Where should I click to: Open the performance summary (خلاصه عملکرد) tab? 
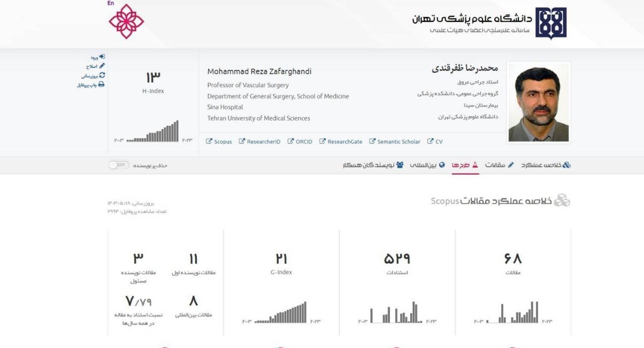(x=545, y=165)
